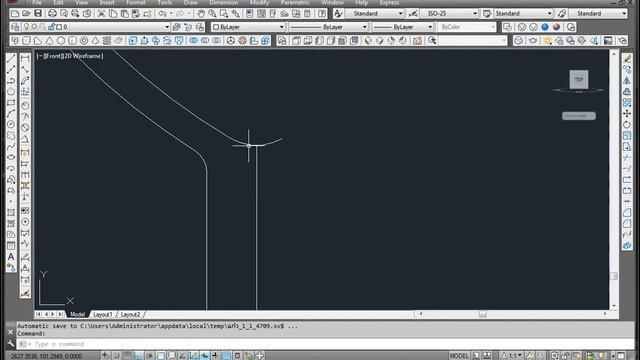Open the Standard table style dropdown

tap(523, 13)
